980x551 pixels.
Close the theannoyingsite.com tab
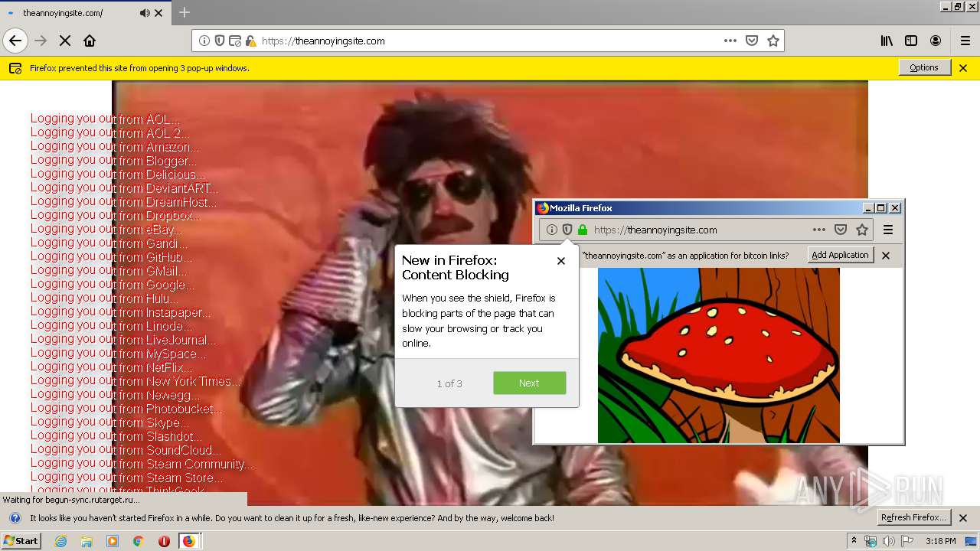[158, 13]
